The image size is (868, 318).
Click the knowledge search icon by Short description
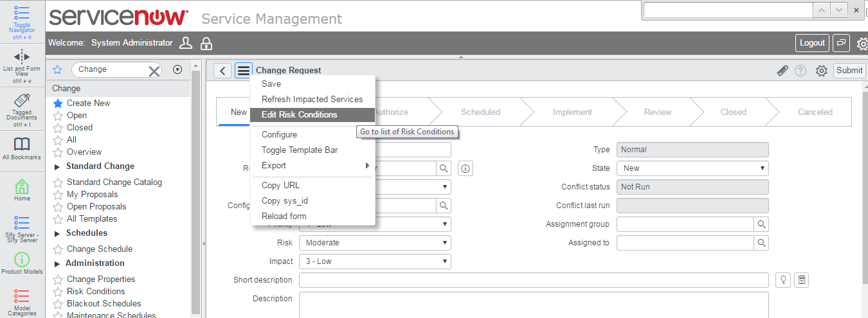pyautogui.click(x=801, y=280)
